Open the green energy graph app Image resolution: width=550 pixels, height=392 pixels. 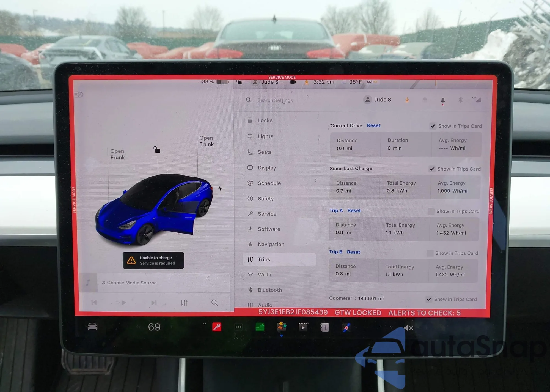260,327
